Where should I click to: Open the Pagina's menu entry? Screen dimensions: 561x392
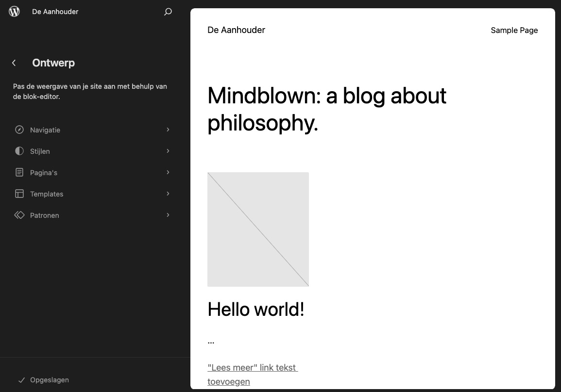43,172
